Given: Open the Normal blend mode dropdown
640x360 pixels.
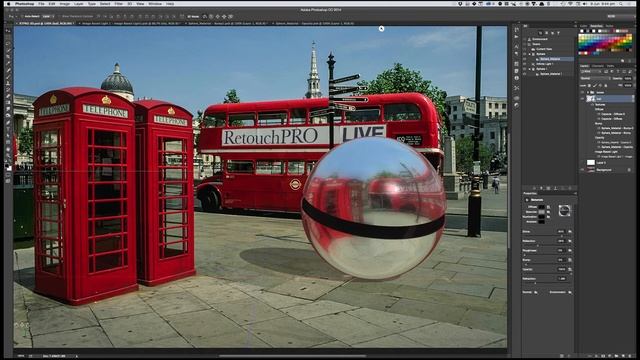Looking at the screenshot, I should (596, 78).
